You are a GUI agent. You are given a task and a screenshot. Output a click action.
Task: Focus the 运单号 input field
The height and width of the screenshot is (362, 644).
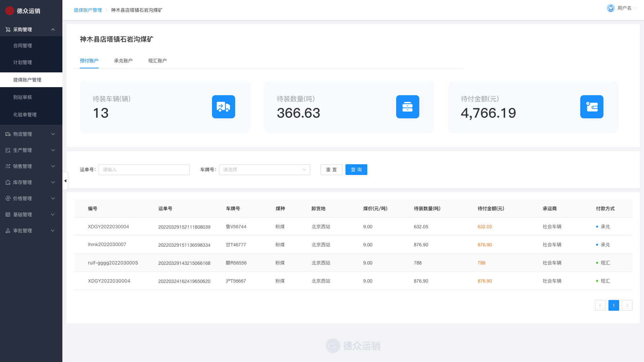click(x=144, y=170)
